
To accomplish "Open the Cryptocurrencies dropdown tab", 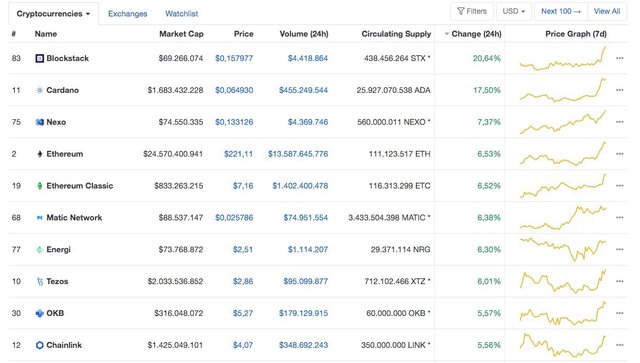I will coord(53,13).
